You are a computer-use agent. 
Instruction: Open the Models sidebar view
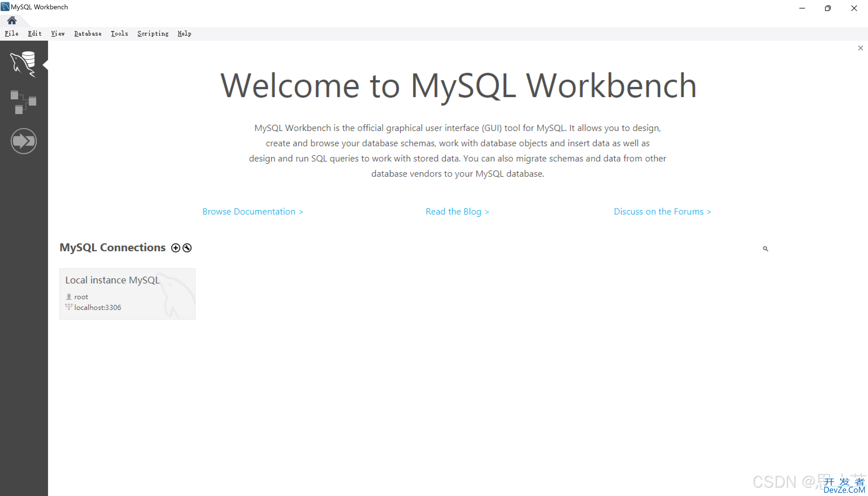pos(23,102)
